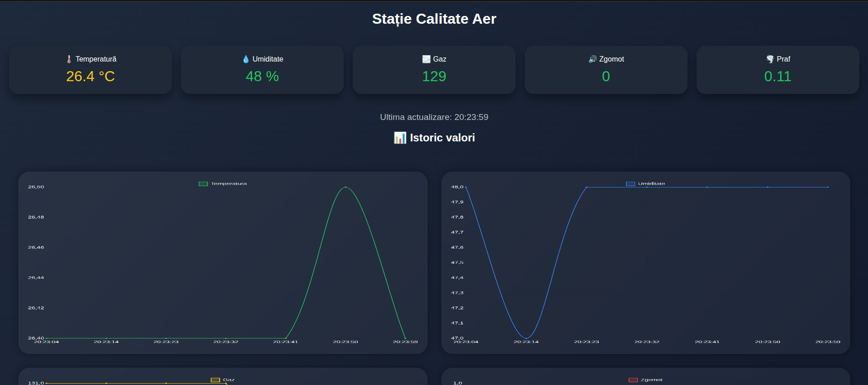Click 26,40 on the Temperatura y-axis
868x385 pixels.
coord(36,338)
